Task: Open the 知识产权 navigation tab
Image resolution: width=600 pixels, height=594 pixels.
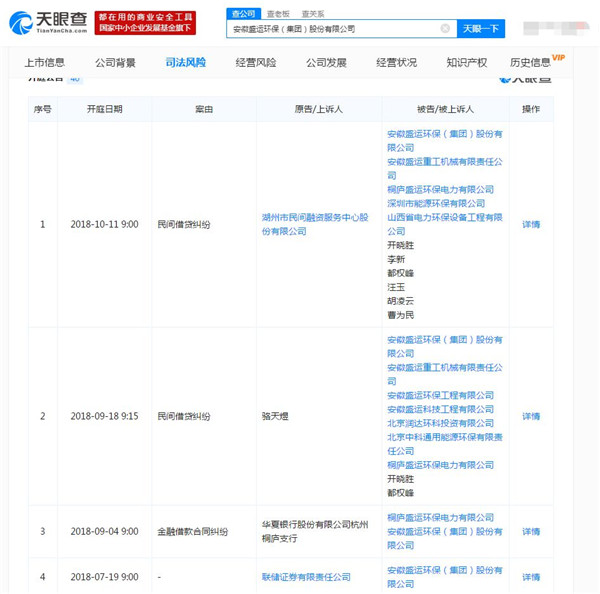Action: (466, 63)
